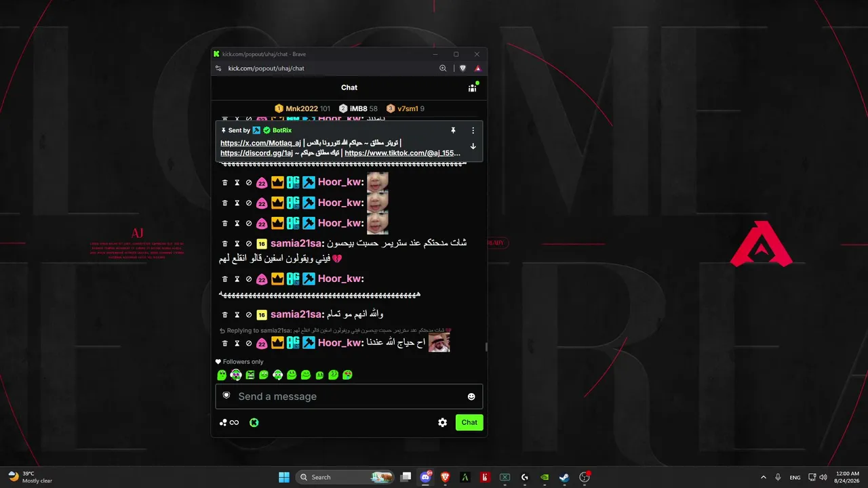
Task: Timeout samia21sa on the broken-heart message row
Action: pos(237,243)
